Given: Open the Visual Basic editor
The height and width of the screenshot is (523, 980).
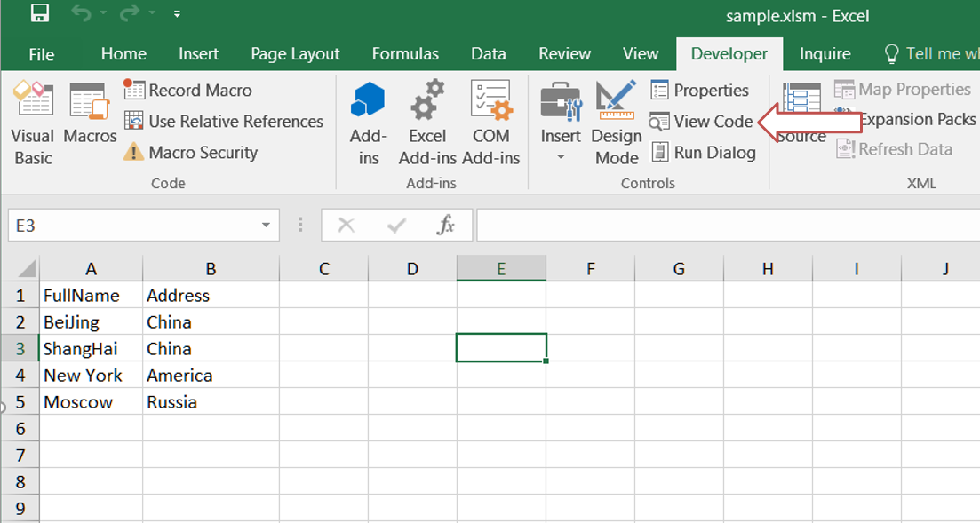Looking at the screenshot, I should coord(33,123).
